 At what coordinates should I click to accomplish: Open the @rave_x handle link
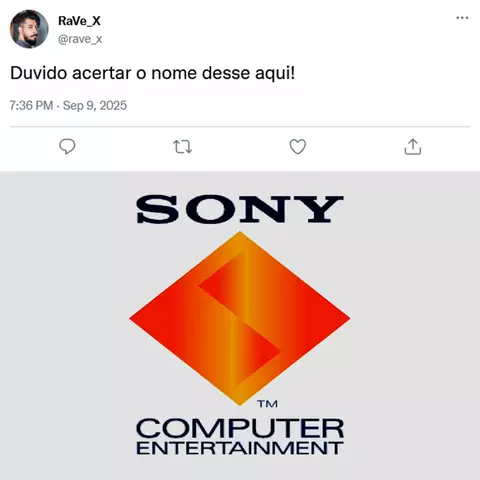80,39
